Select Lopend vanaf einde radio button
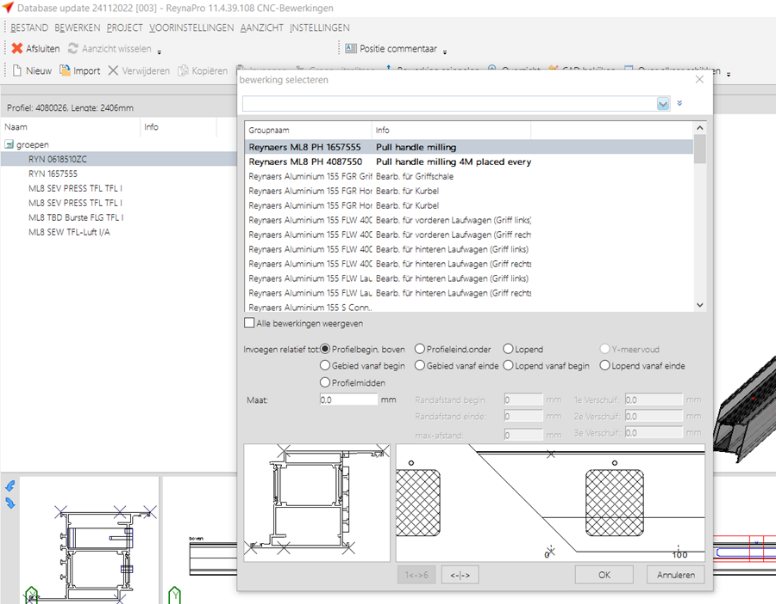The height and width of the screenshot is (604, 776). (604, 365)
